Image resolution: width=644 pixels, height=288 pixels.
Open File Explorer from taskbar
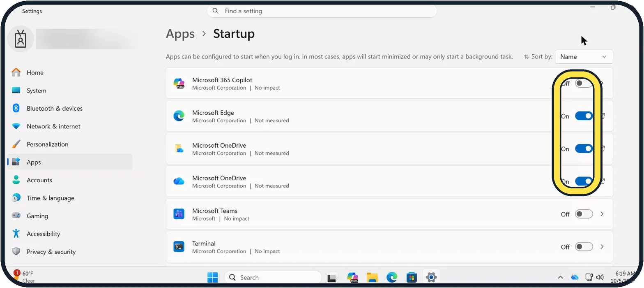[x=372, y=277]
